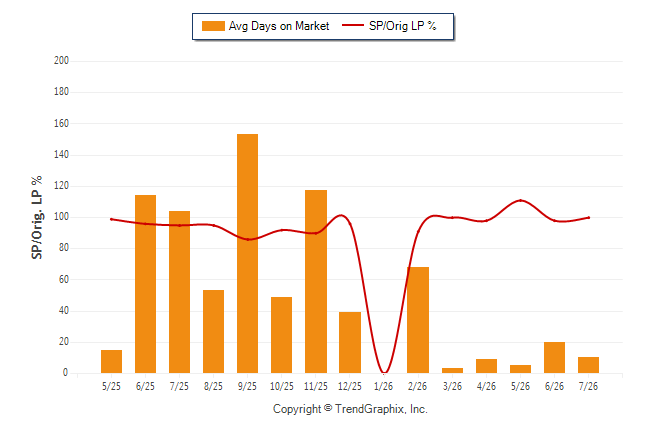Select the 2/26 bar

pos(418,320)
